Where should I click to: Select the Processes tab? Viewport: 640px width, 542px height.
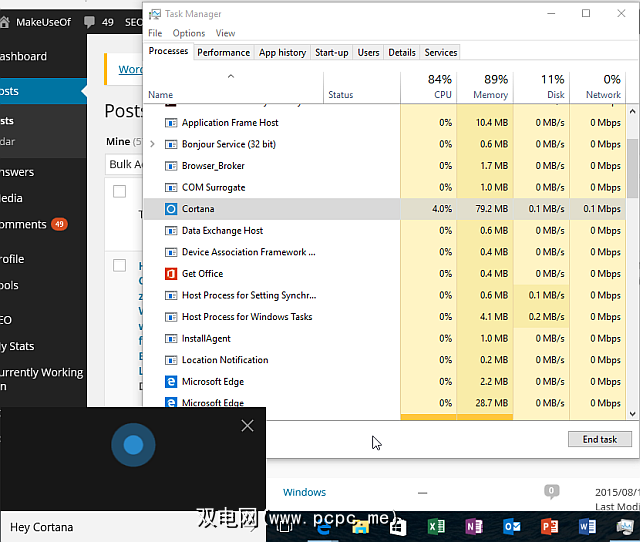click(168, 51)
